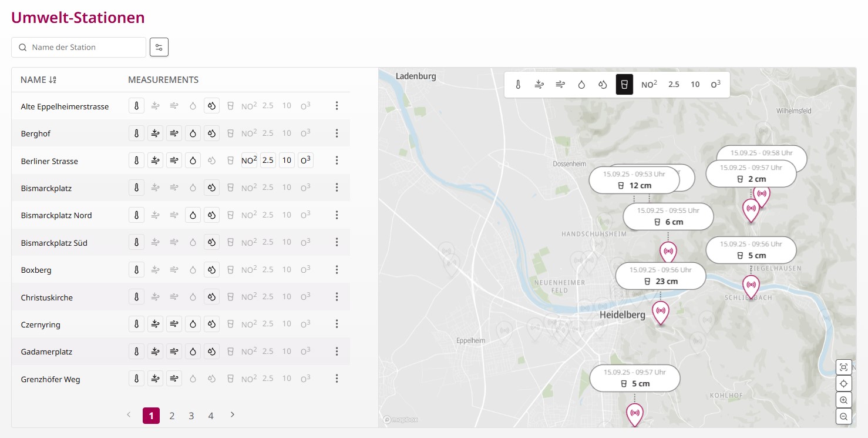
Task: Open the Czernyring station row
Action: pyautogui.click(x=41, y=325)
